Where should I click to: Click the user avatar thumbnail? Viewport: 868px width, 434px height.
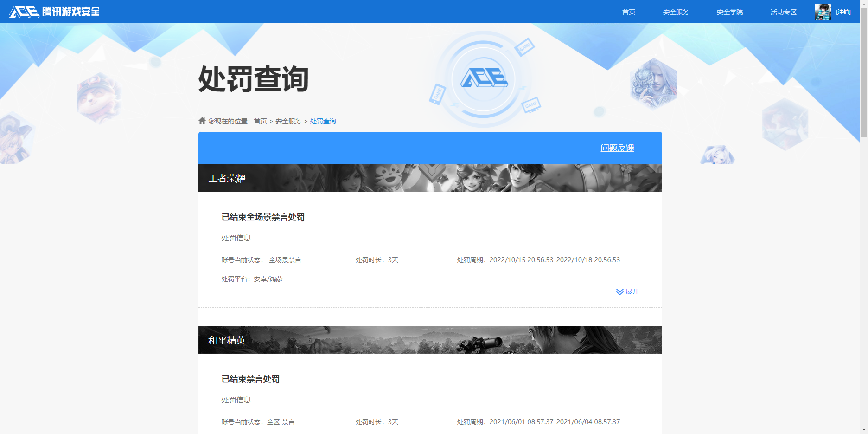click(x=823, y=12)
